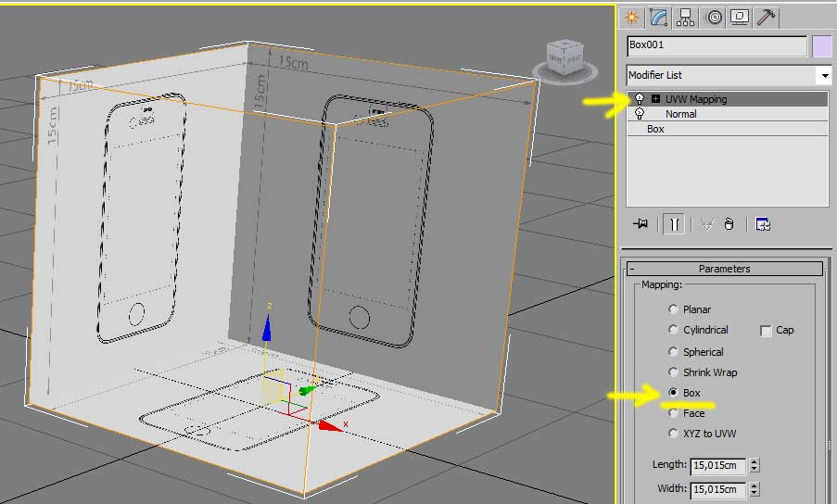Remove modifier from the stack icon
Viewport: 837px width, 504px height.
pyautogui.click(x=729, y=224)
